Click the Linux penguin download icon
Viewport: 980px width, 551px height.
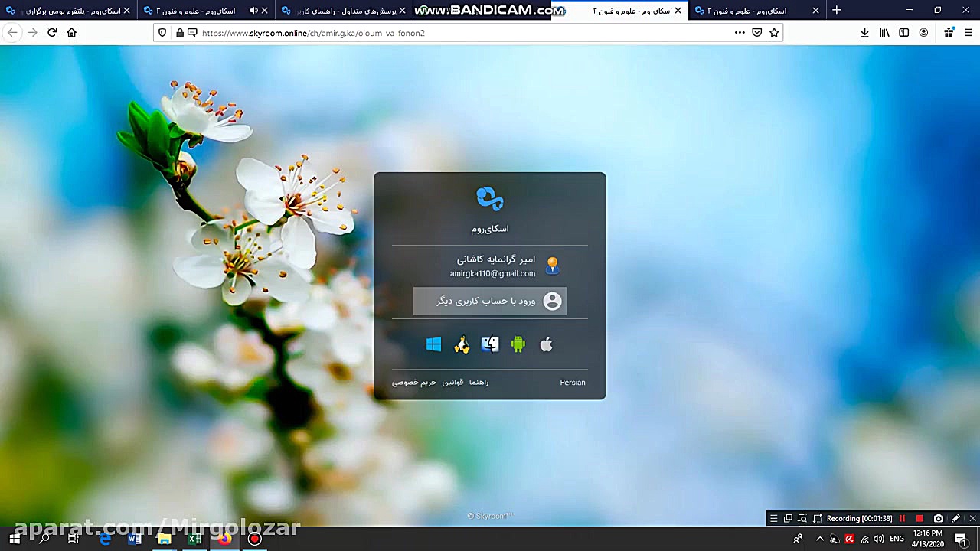[x=461, y=344]
